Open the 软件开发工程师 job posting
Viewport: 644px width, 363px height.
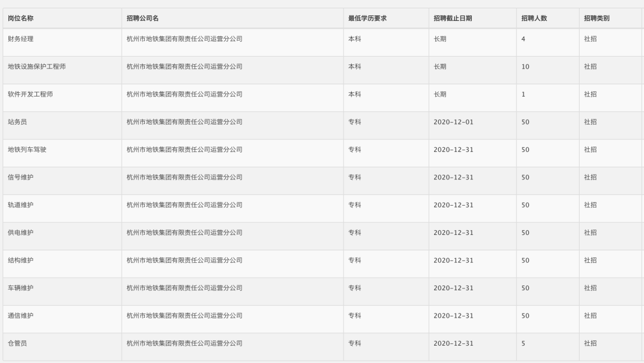tap(30, 94)
